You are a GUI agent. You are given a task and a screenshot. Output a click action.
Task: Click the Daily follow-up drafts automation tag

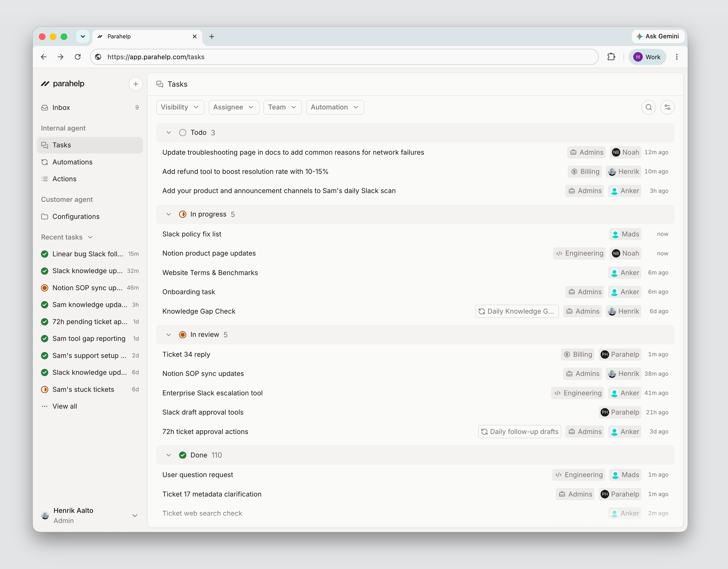coord(520,432)
